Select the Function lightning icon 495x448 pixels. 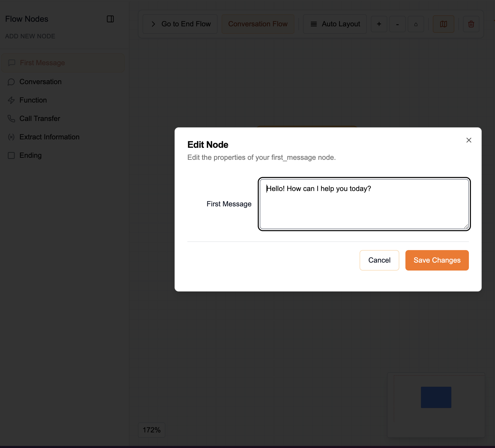pos(12,100)
